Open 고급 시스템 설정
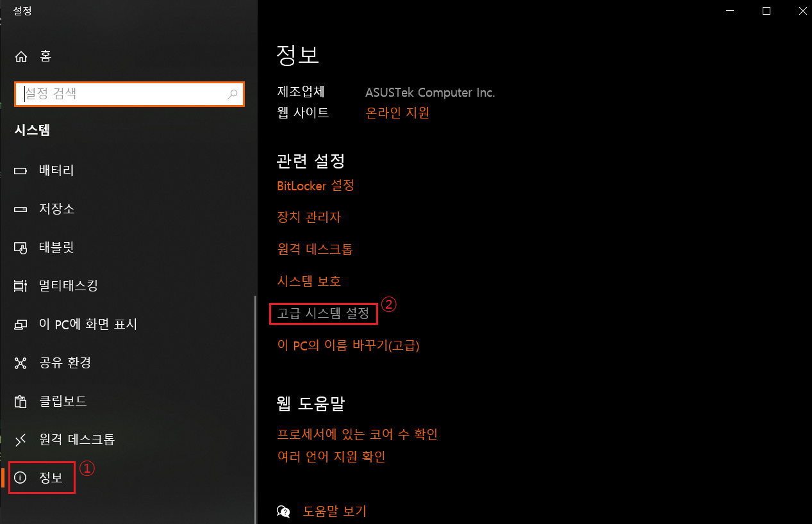This screenshot has height=524, width=812. (323, 314)
